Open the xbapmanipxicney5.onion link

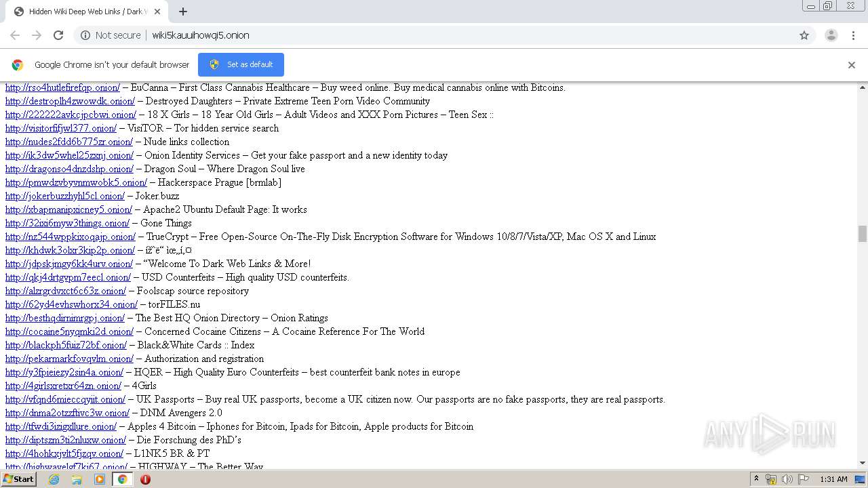pos(68,209)
